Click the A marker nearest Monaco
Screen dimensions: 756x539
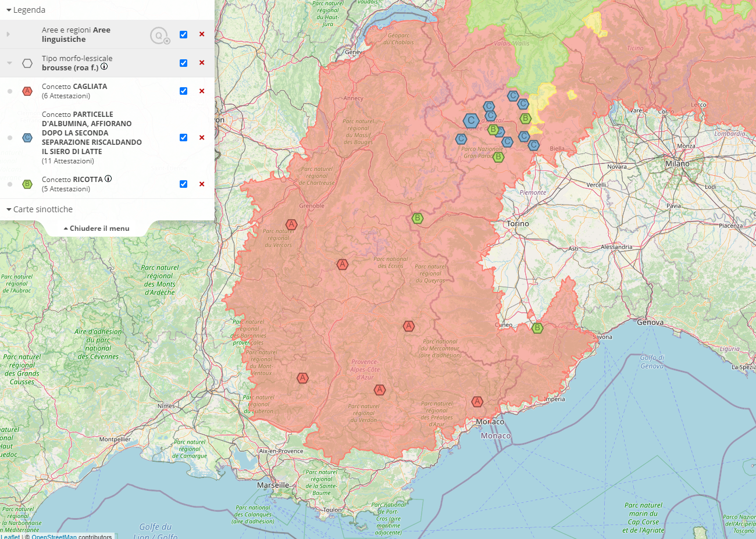tap(477, 401)
